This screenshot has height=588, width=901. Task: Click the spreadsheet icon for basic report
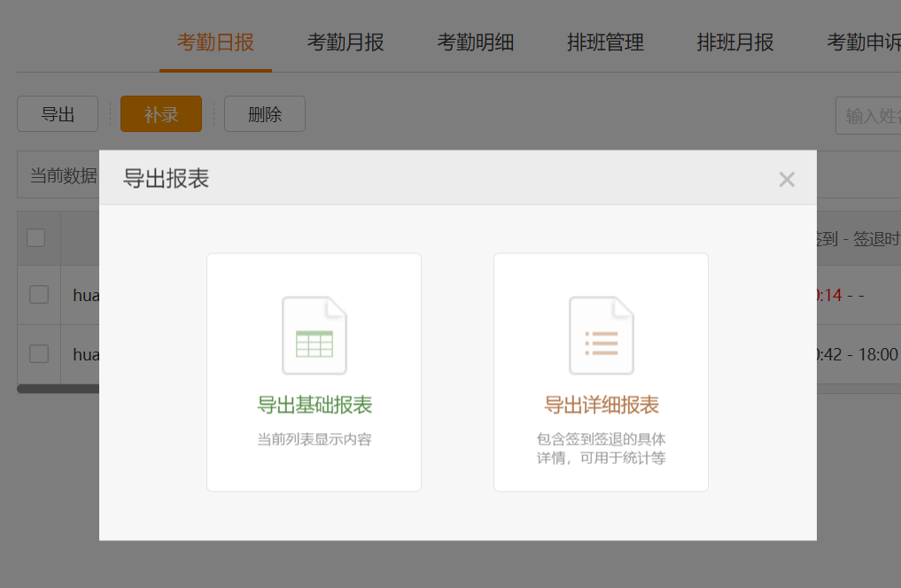tap(315, 336)
